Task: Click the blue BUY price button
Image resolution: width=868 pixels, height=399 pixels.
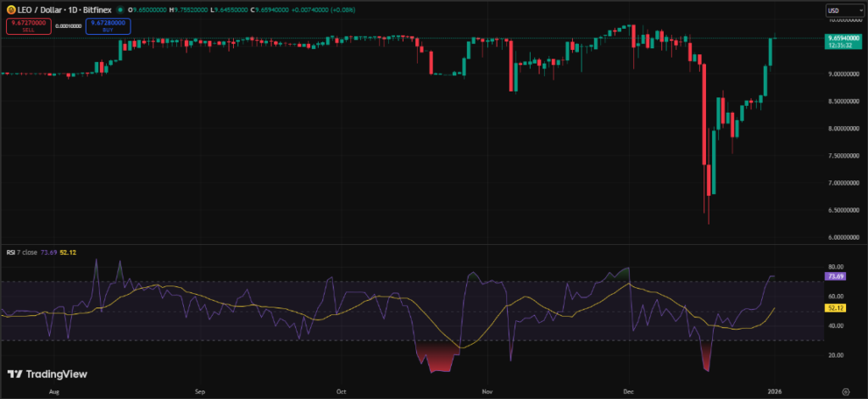Action: click(x=108, y=25)
